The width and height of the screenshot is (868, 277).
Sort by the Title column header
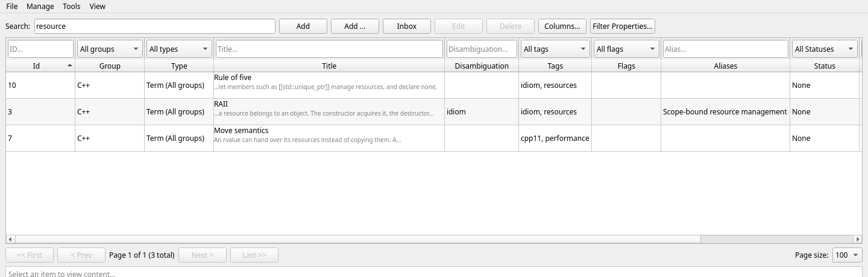click(x=329, y=66)
